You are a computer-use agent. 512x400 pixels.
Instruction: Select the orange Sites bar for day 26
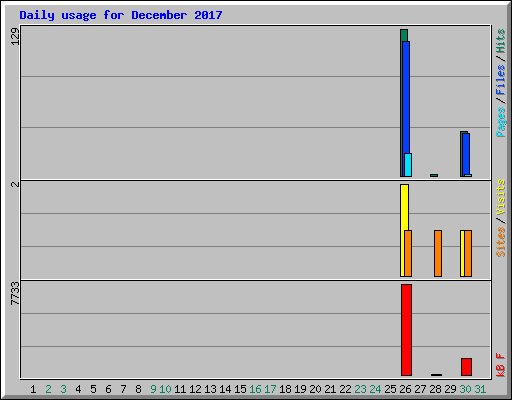408,253
